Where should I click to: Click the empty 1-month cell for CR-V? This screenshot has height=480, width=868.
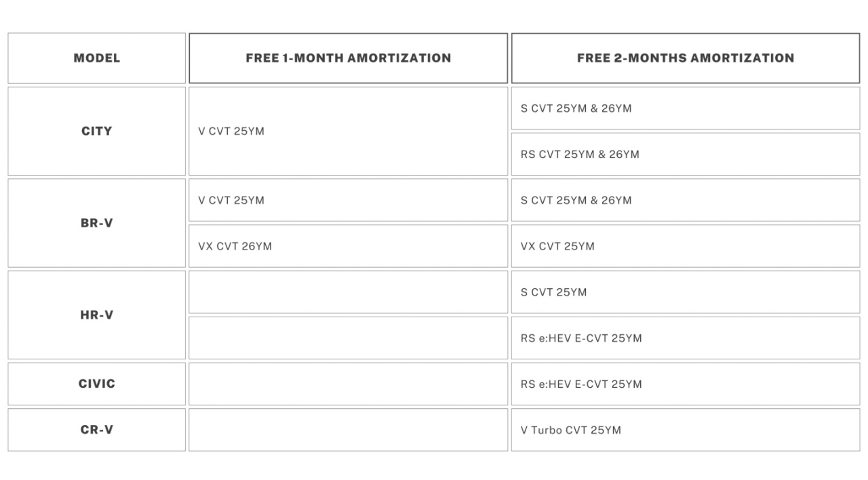click(348, 430)
